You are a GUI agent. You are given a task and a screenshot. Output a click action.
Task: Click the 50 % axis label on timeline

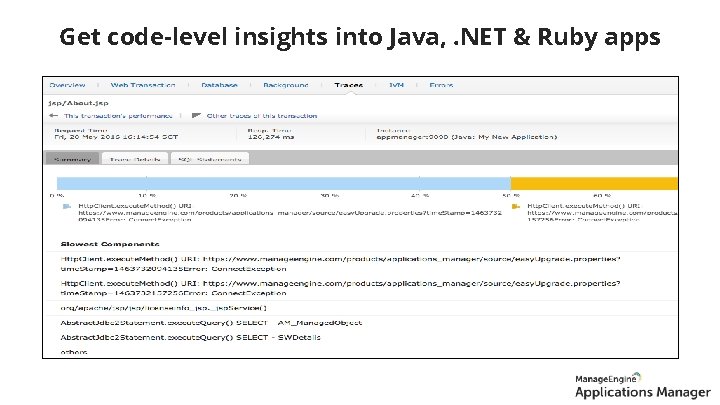(x=511, y=195)
